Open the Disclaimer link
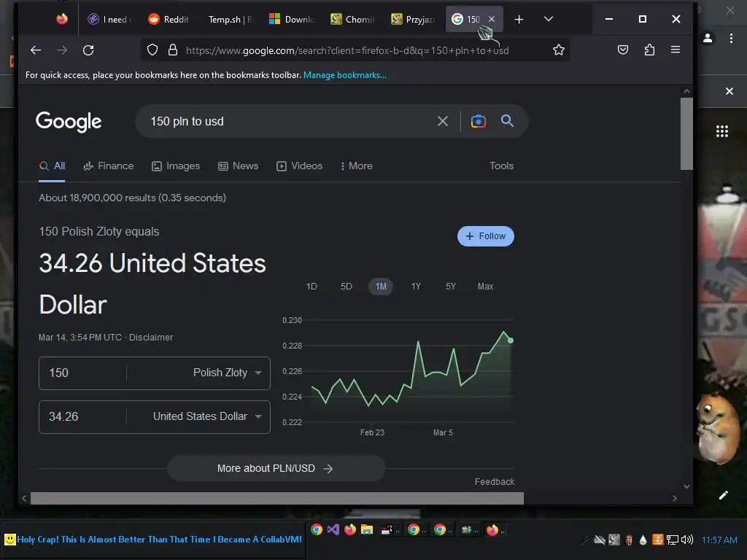The image size is (747, 560). click(151, 338)
